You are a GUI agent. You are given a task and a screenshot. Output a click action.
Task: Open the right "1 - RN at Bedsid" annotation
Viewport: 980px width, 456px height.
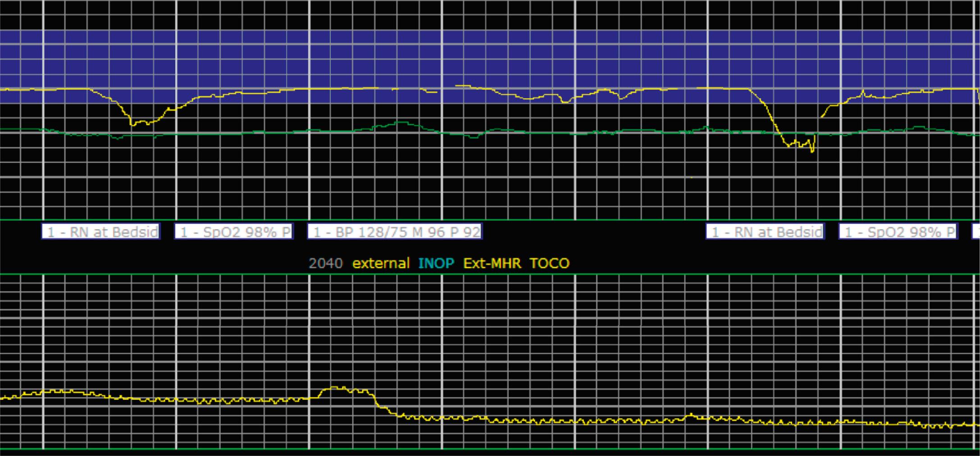765,231
